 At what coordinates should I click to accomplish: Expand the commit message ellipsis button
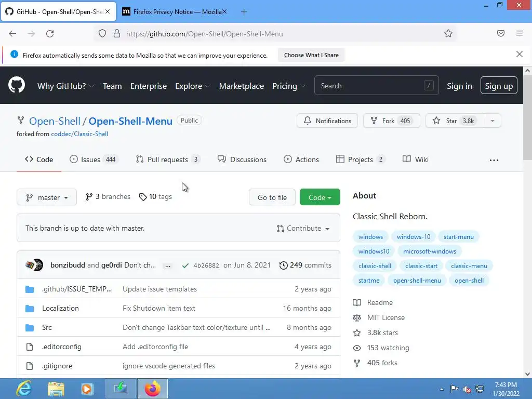[x=168, y=265]
